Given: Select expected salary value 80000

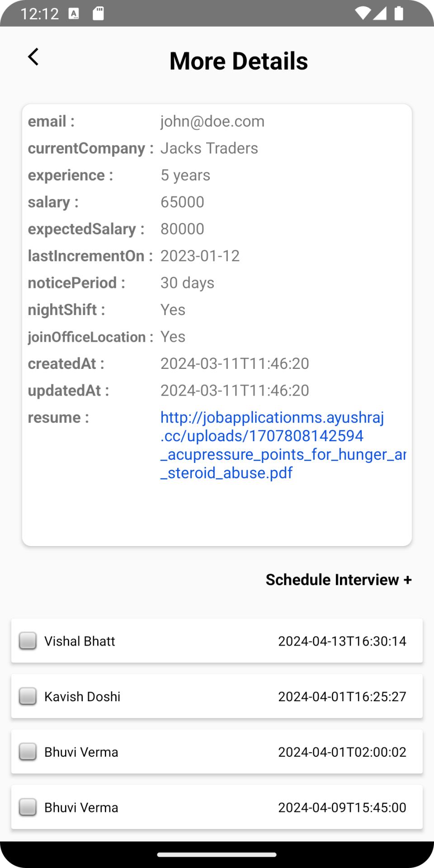Looking at the screenshot, I should pyautogui.click(x=182, y=229).
